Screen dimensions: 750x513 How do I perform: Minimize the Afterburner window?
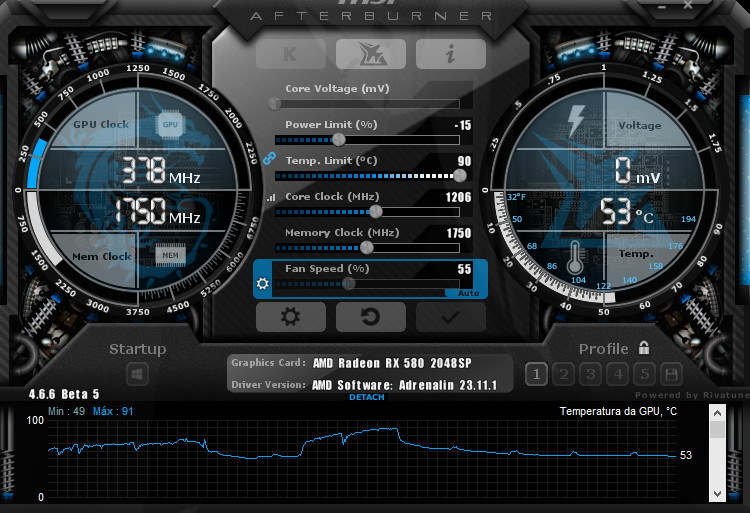point(662,6)
